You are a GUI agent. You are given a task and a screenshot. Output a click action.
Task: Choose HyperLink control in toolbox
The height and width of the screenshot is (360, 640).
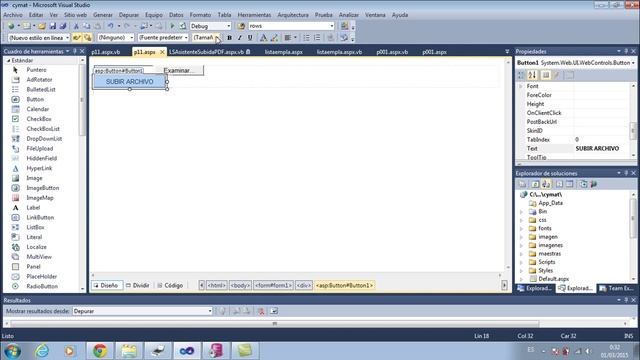39,168
